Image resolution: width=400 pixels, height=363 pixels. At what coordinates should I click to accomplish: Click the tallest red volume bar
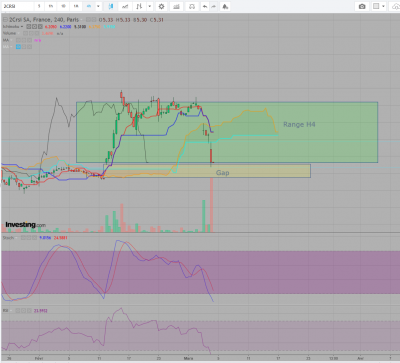coord(211,205)
